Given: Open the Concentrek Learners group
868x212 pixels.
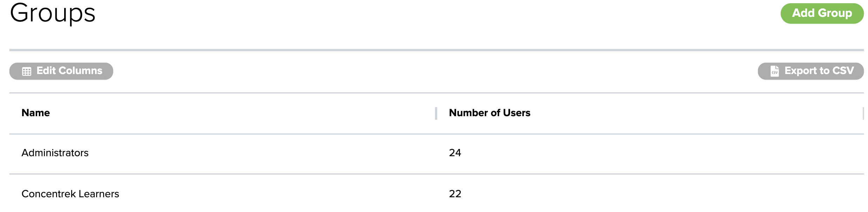Looking at the screenshot, I should tap(70, 194).
